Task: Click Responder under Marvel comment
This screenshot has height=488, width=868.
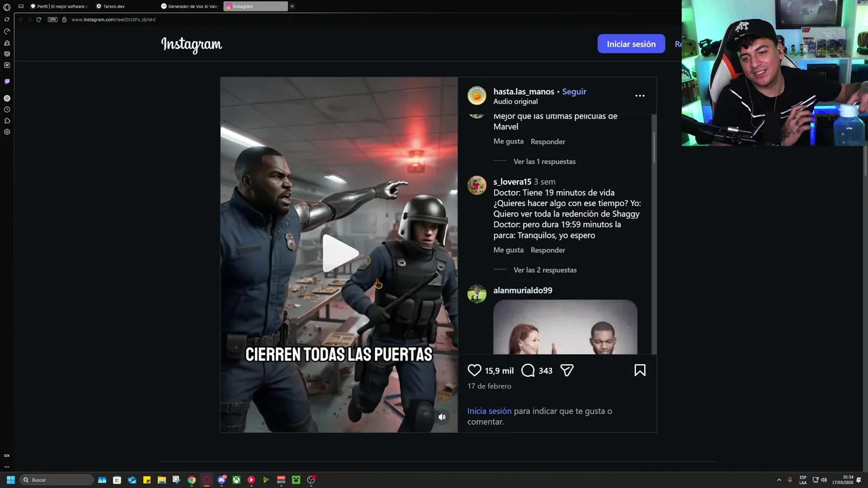Action: pyautogui.click(x=548, y=142)
